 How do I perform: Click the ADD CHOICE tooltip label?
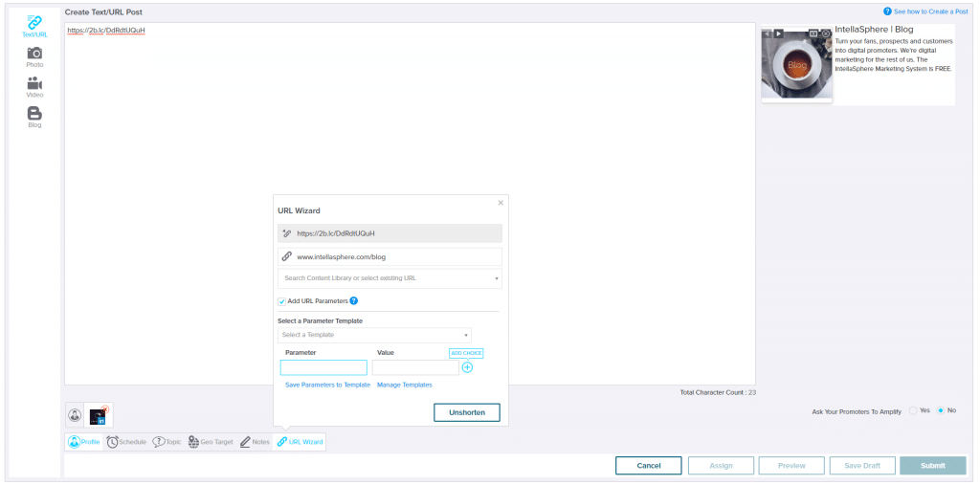(466, 353)
